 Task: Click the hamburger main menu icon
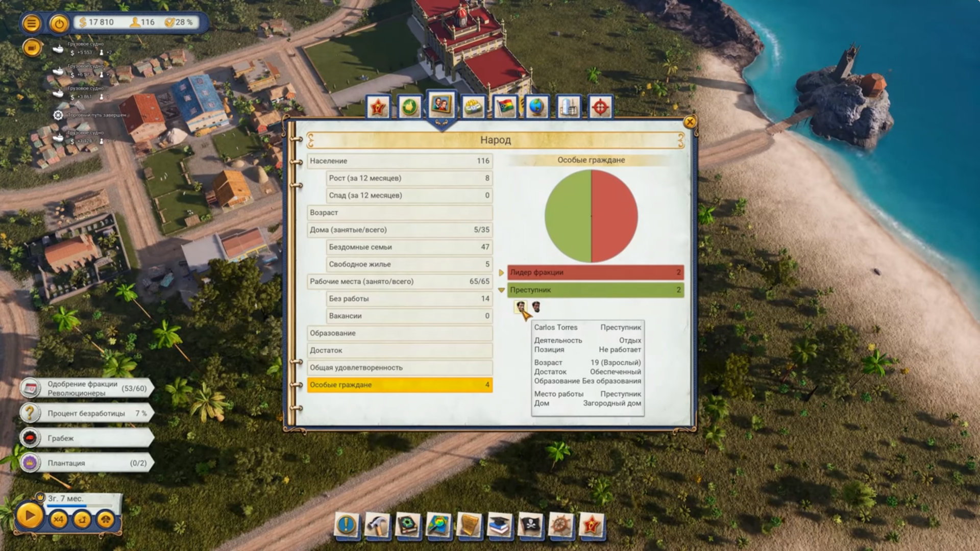(32, 23)
